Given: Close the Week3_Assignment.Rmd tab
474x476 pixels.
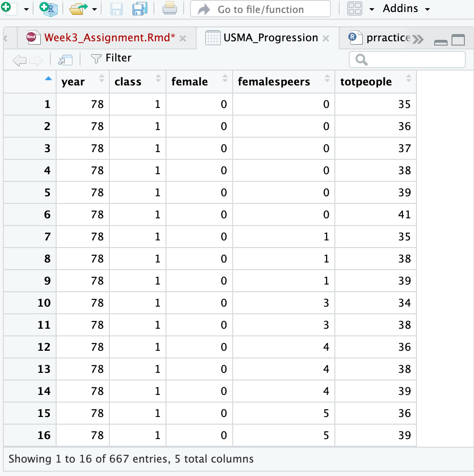Looking at the screenshot, I should [x=183, y=38].
